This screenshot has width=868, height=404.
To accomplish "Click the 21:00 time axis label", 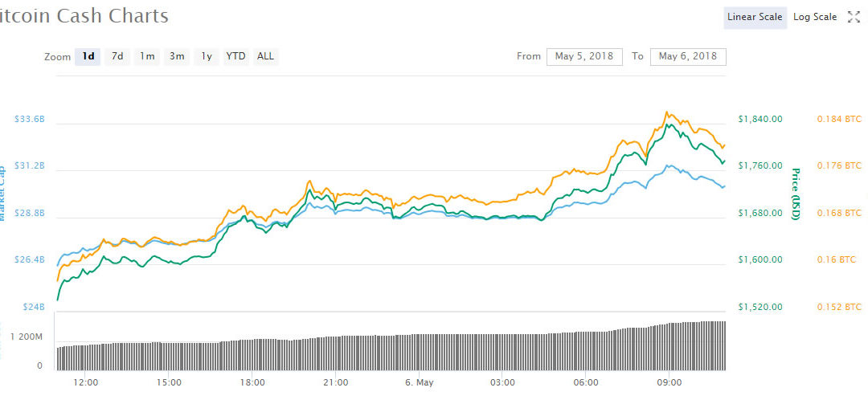I will pos(336,382).
